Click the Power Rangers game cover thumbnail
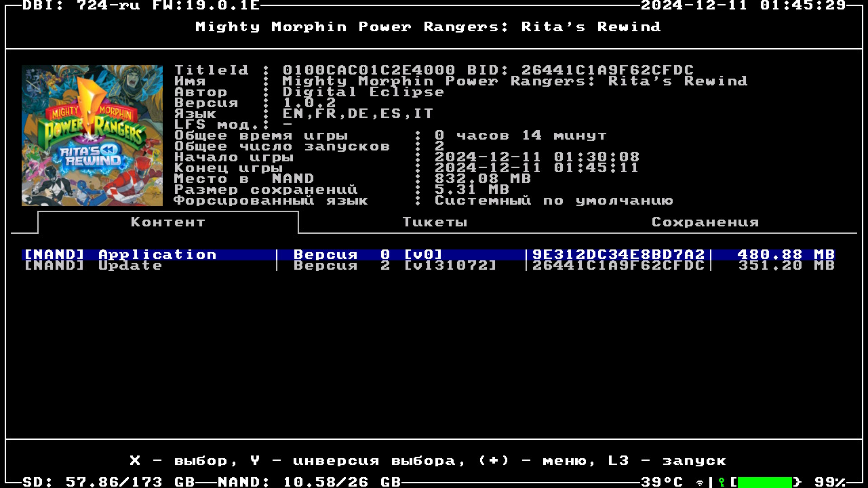The width and height of the screenshot is (868, 488). pos(92,136)
